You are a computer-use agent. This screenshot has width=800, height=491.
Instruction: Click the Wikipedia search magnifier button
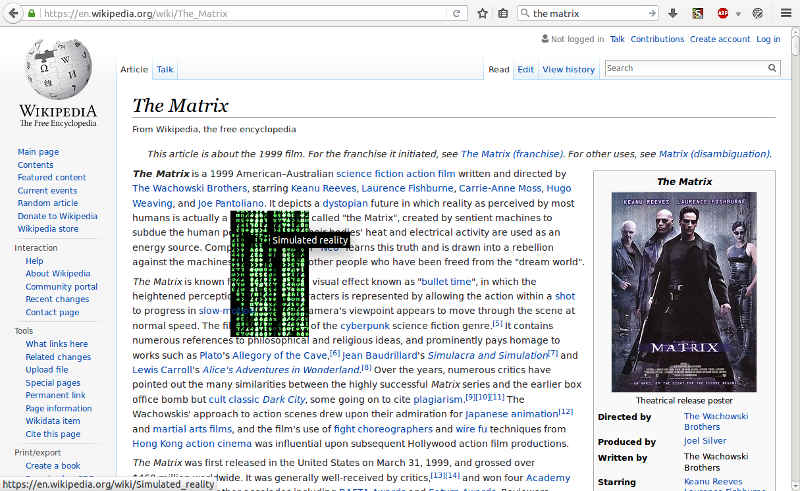pos(772,68)
